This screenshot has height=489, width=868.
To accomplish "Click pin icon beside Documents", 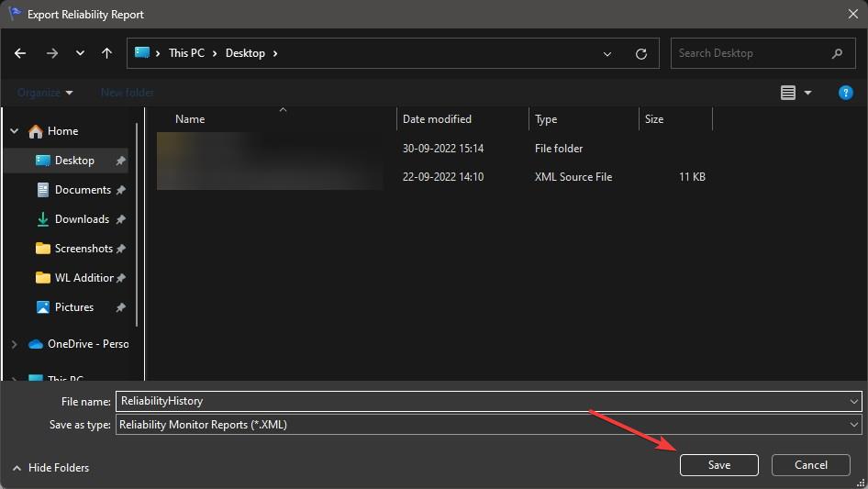I will pos(120,191).
